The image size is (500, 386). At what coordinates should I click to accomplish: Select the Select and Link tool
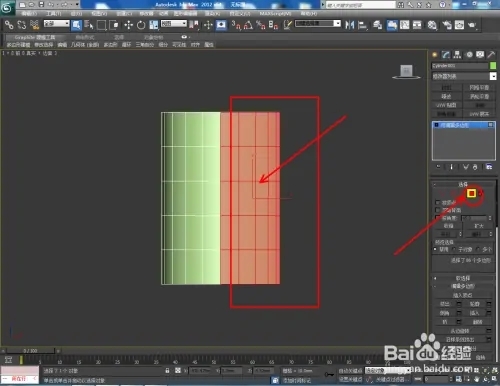(9, 25)
